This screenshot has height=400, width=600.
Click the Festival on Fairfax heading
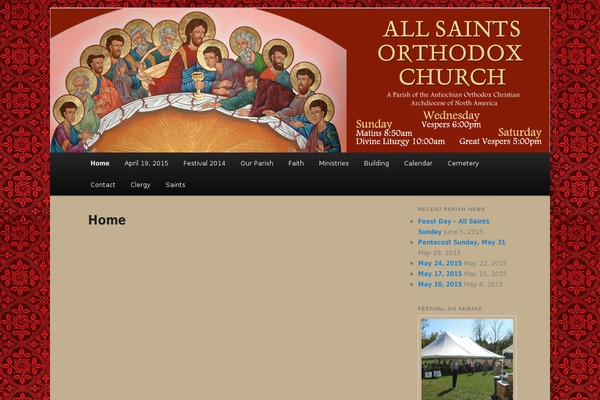tap(450, 309)
